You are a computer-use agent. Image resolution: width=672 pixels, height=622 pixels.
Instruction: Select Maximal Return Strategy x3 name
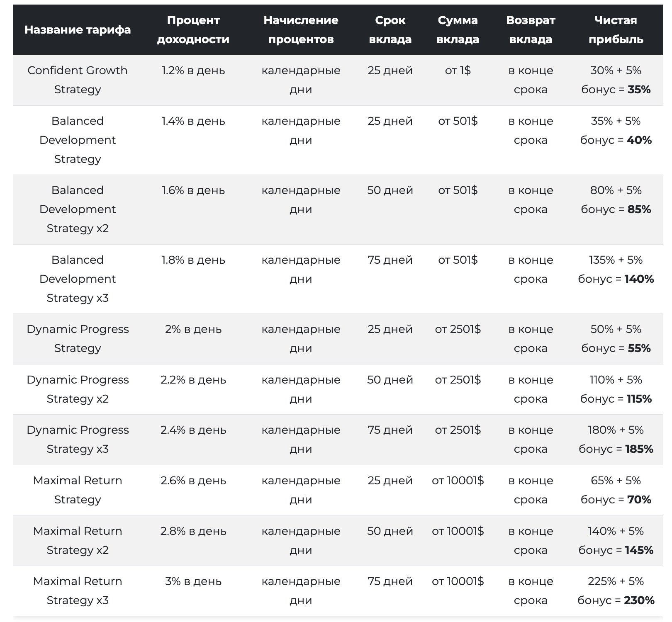coord(78,591)
